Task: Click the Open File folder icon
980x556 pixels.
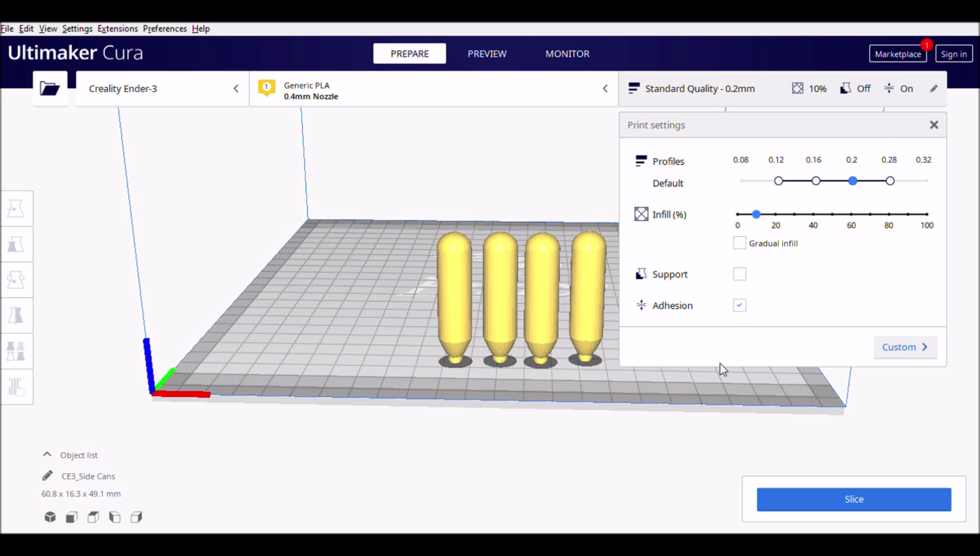Action: pos(50,88)
